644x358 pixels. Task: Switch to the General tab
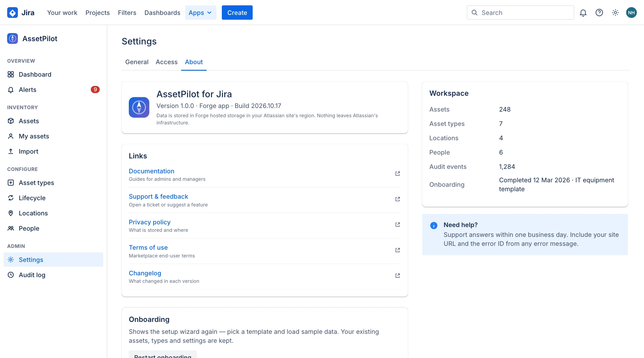pyautogui.click(x=137, y=62)
